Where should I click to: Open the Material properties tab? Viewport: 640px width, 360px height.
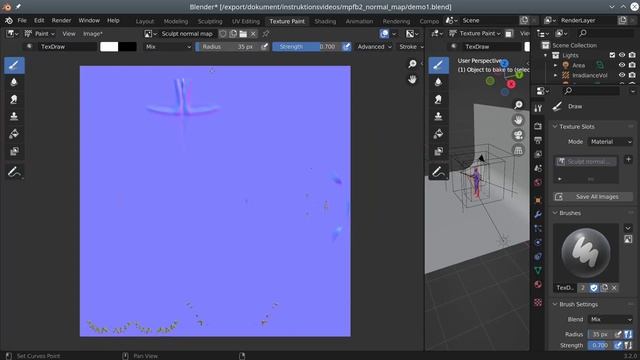point(538,284)
